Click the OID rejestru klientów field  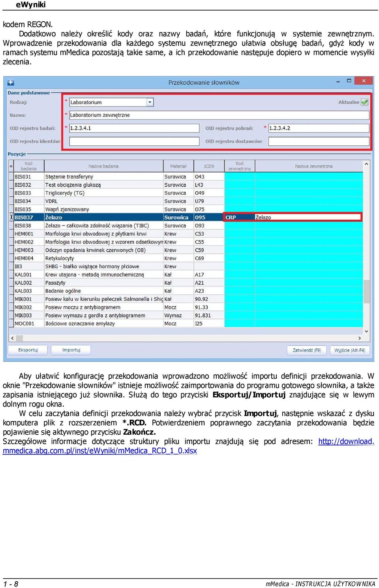coord(134,141)
